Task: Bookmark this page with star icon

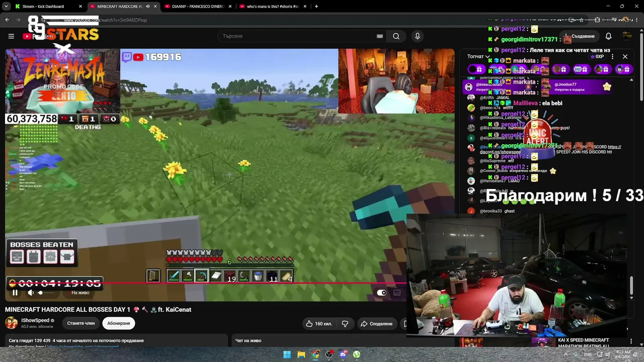Action: 582,20
